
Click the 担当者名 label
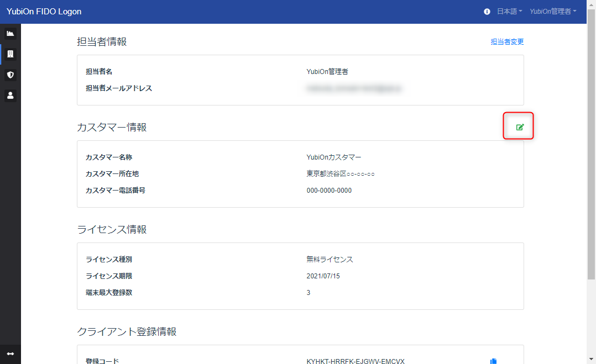(x=99, y=71)
